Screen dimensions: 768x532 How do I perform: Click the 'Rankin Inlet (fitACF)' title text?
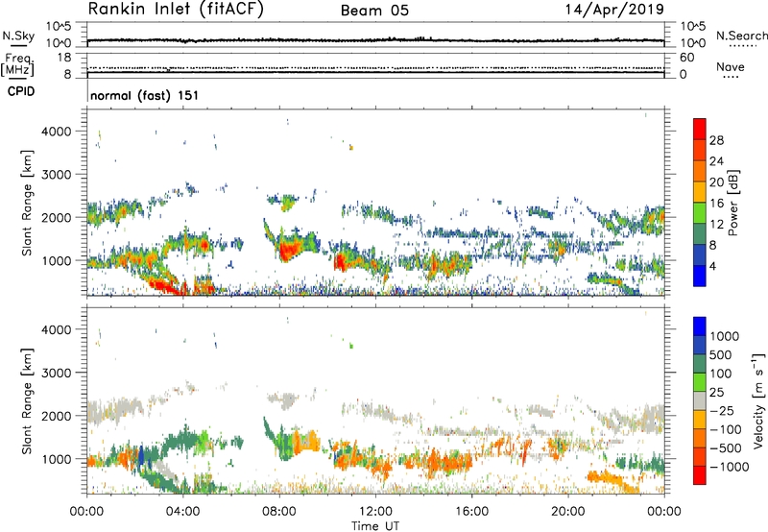[x=176, y=9]
